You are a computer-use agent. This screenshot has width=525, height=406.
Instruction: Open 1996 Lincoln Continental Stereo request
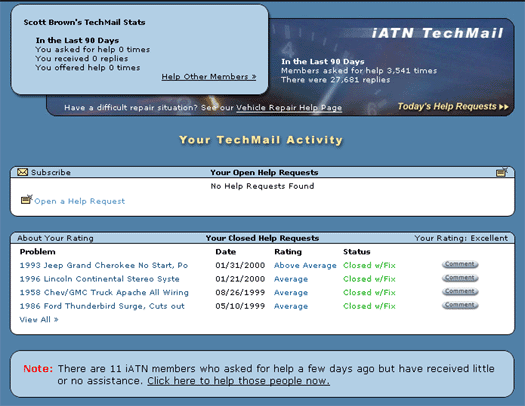click(99, 279)
